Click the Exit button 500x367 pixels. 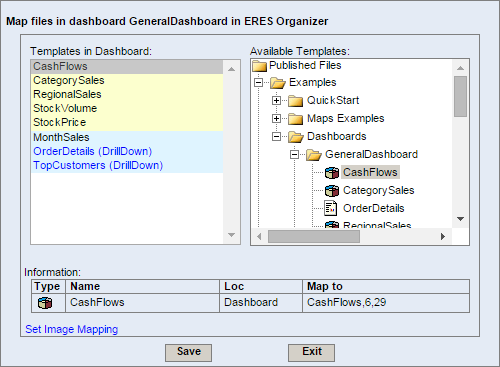[x=311, y=352]
